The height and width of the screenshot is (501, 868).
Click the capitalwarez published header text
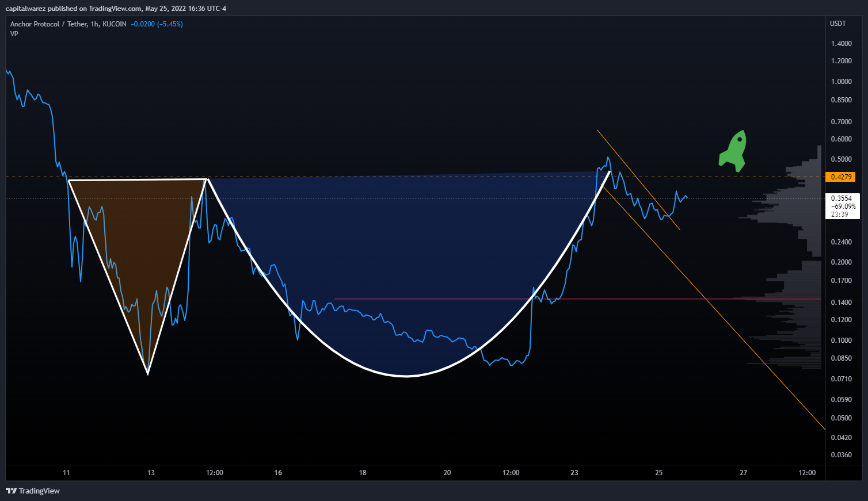pos(116,9)
